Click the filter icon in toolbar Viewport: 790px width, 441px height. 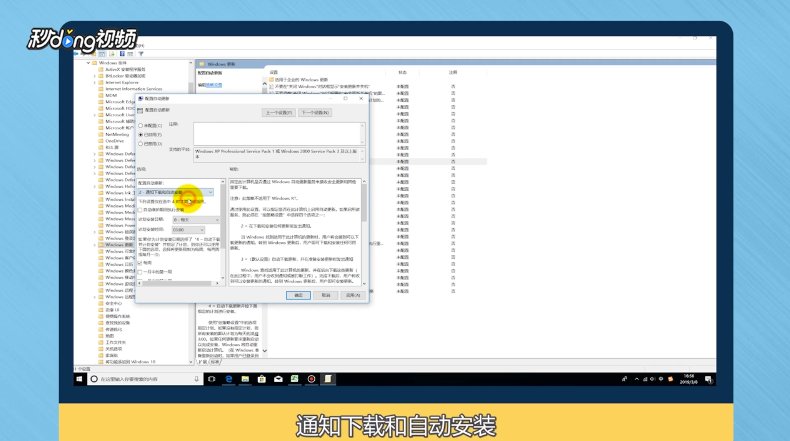coord(141,54)
